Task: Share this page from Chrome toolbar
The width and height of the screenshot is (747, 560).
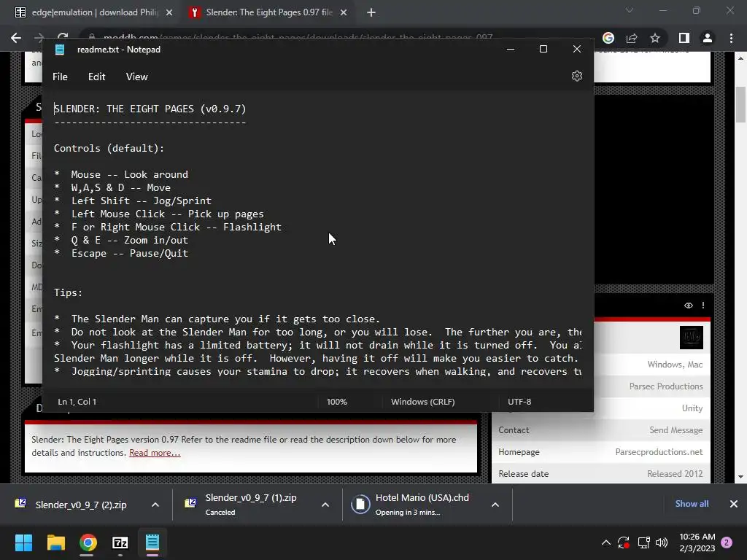Action: click(632, 38)
